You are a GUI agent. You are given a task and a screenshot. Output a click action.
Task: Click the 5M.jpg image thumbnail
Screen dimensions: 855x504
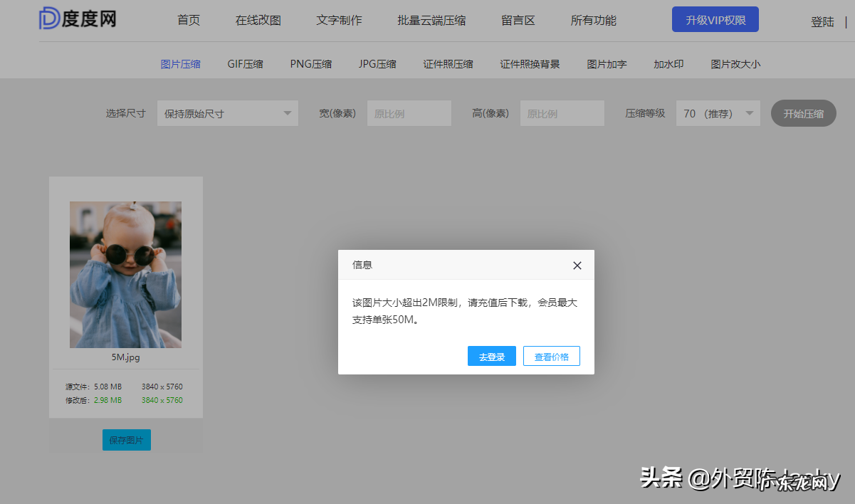click(125, 274)
